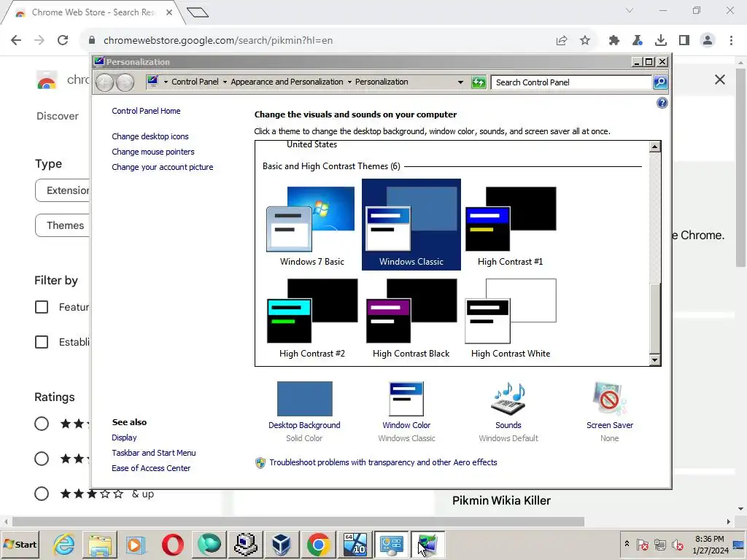Click theme list scroll-up arrow

tap(655, 146)
